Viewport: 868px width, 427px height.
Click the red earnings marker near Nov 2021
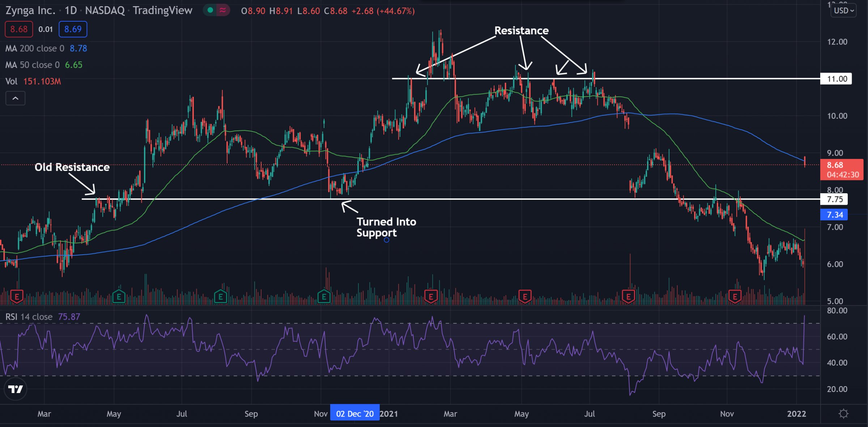[735, 297]
